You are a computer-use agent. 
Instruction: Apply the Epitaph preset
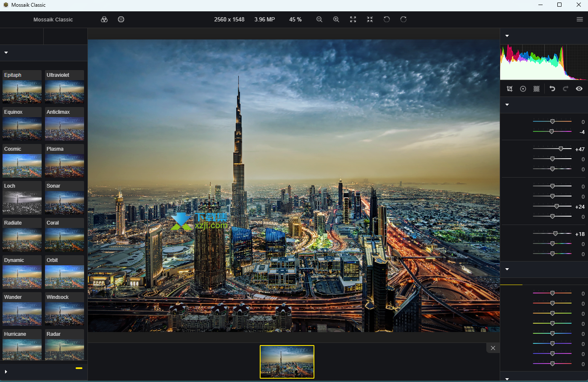(22, 87)
